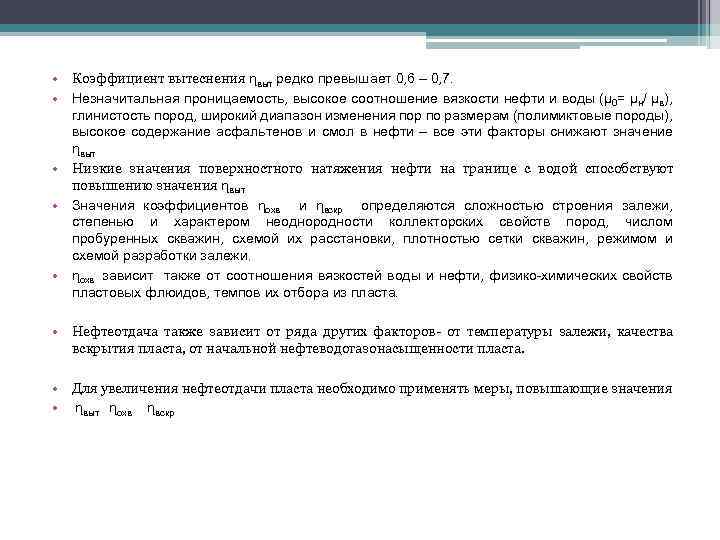Click the line starting 'вскрытия пласта, от начальной'

298,349
